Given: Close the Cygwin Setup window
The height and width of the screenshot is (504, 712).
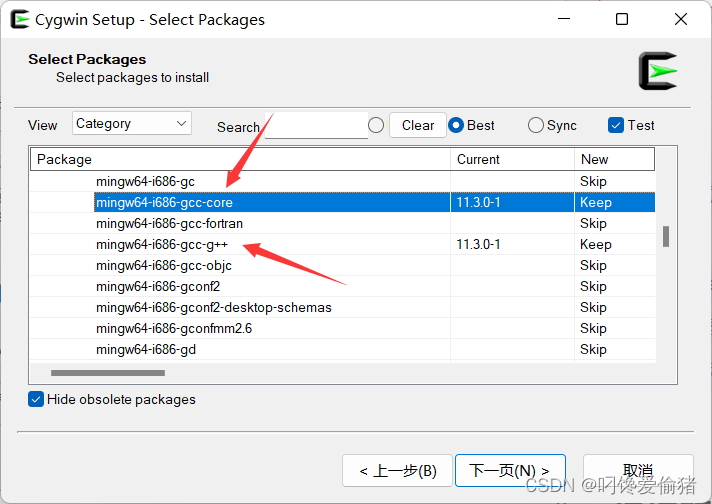Looking at the screenshot, I should (x=681, y=19).
